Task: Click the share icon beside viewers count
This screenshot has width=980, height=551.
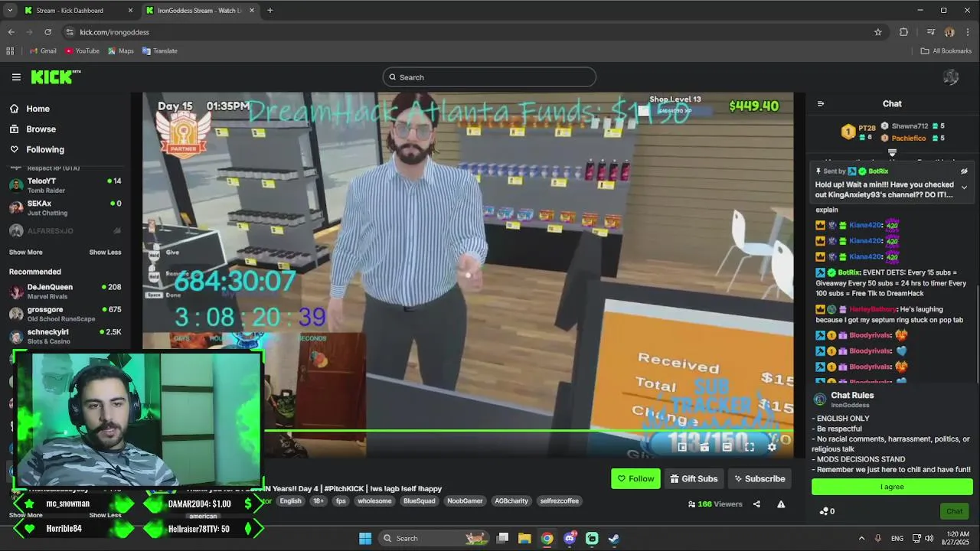Action: click(x=756, y=504)
